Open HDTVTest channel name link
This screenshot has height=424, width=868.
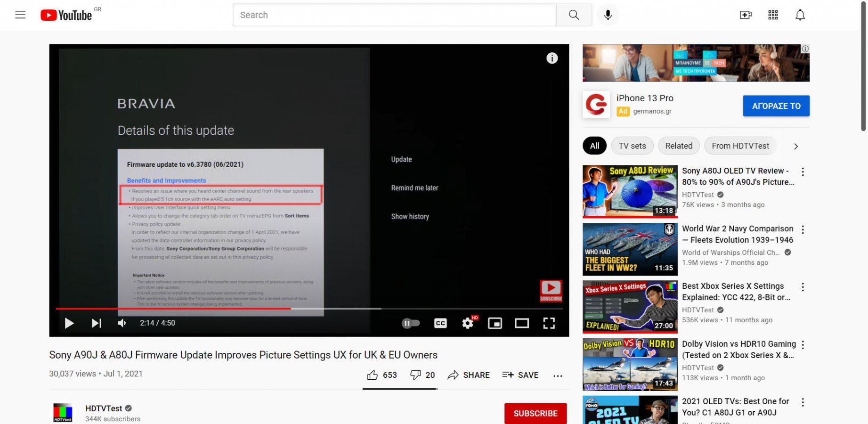(104, 408)
